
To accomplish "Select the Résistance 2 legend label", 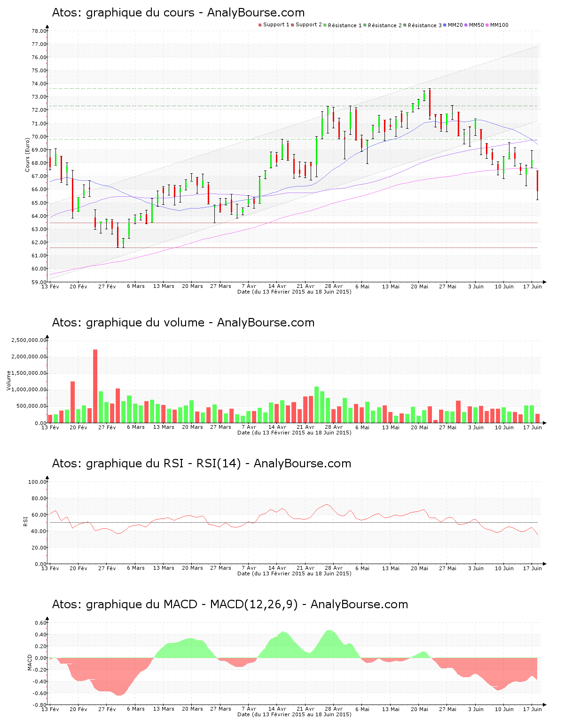I will tap(385, 25).
